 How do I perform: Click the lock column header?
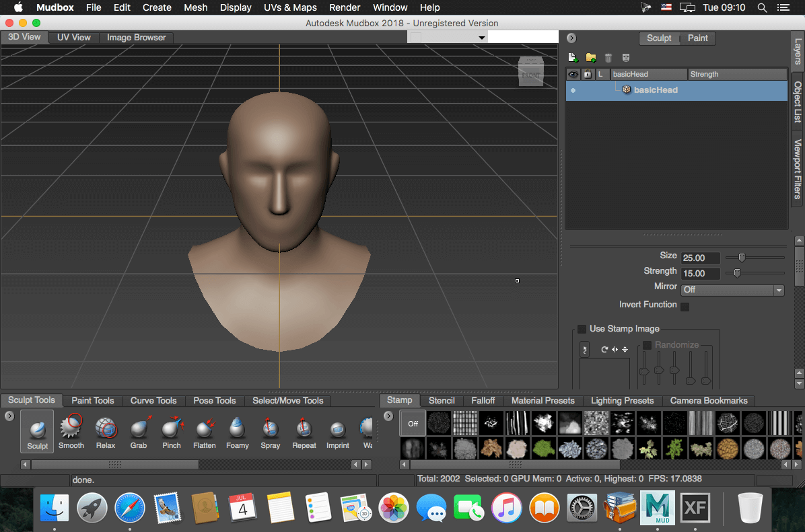[588, 75]
